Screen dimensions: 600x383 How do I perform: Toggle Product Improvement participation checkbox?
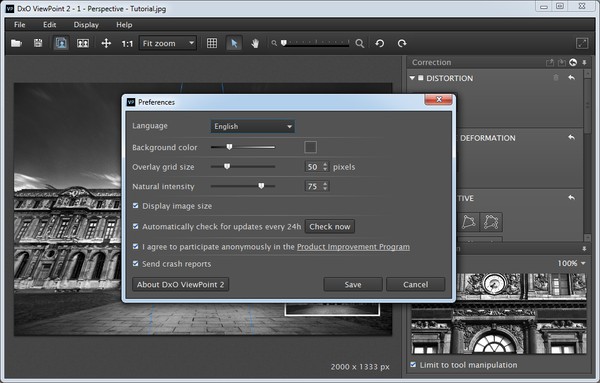click(135, 246)
